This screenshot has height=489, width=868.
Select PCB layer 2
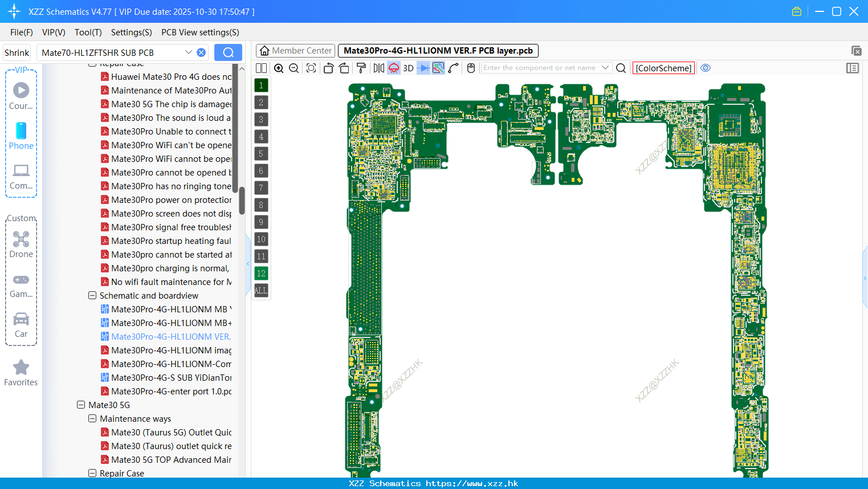click(x=261, y=103)
